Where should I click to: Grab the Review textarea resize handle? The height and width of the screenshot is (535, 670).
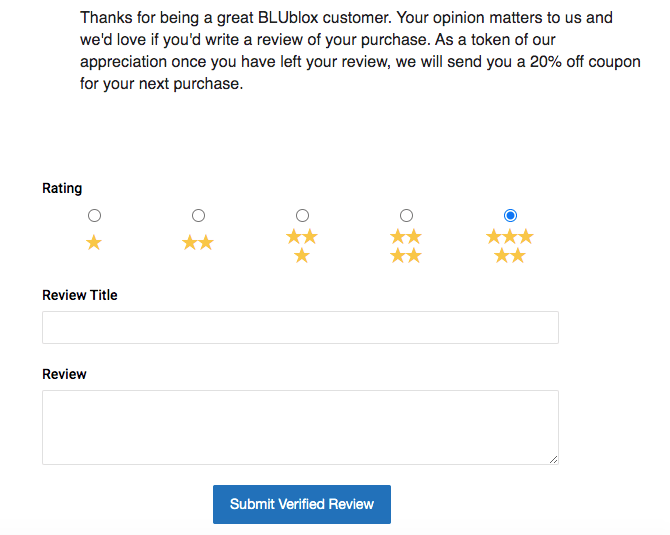point(553,459)
